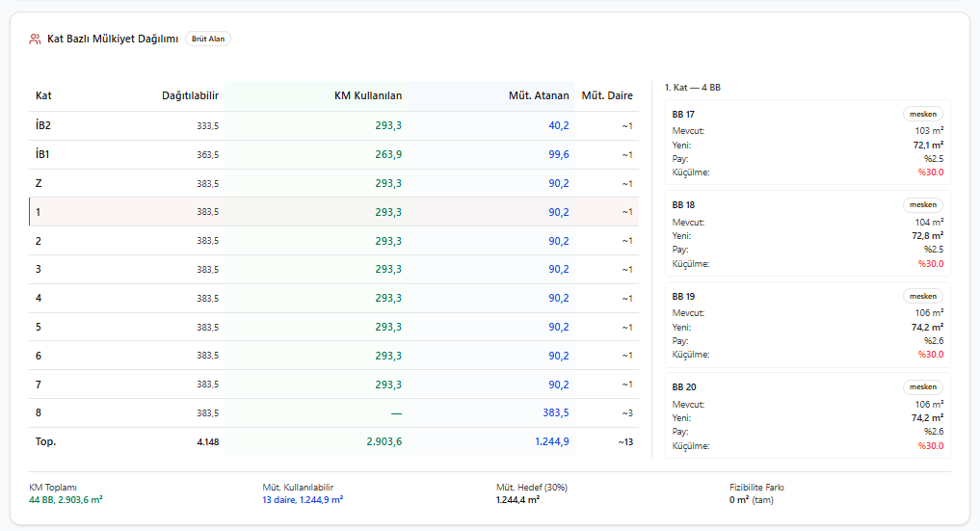The width and height of the screenshot is (980, 531).
Task: Click the people icon beside Kat Bazlı Mülkiyet Dağılımı
Action: pos(35,39)
